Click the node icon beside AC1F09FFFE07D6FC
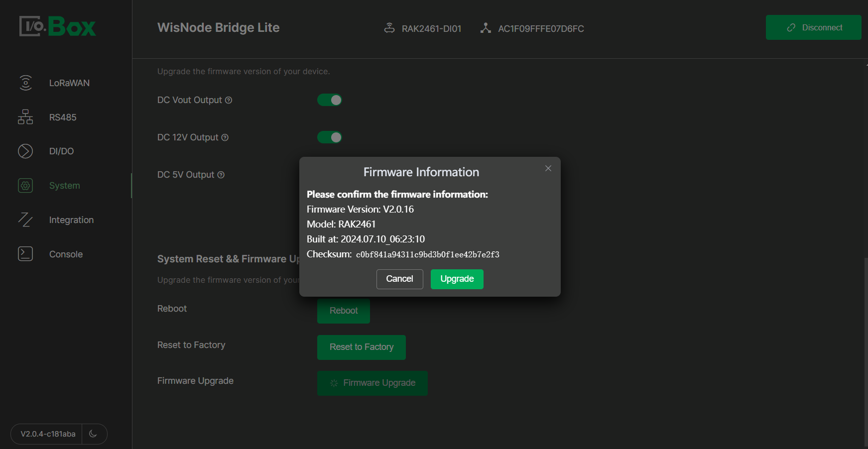 click(486, 28)
